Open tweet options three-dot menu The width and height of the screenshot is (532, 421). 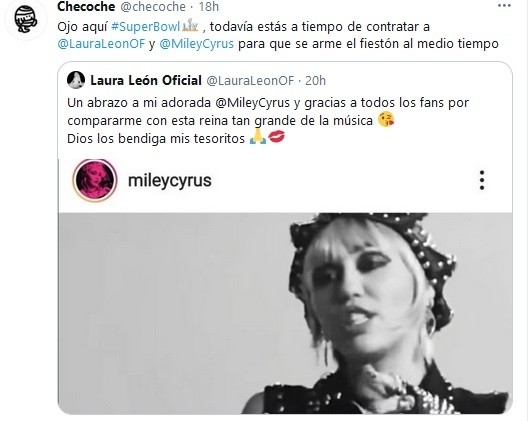pos(504,6)
